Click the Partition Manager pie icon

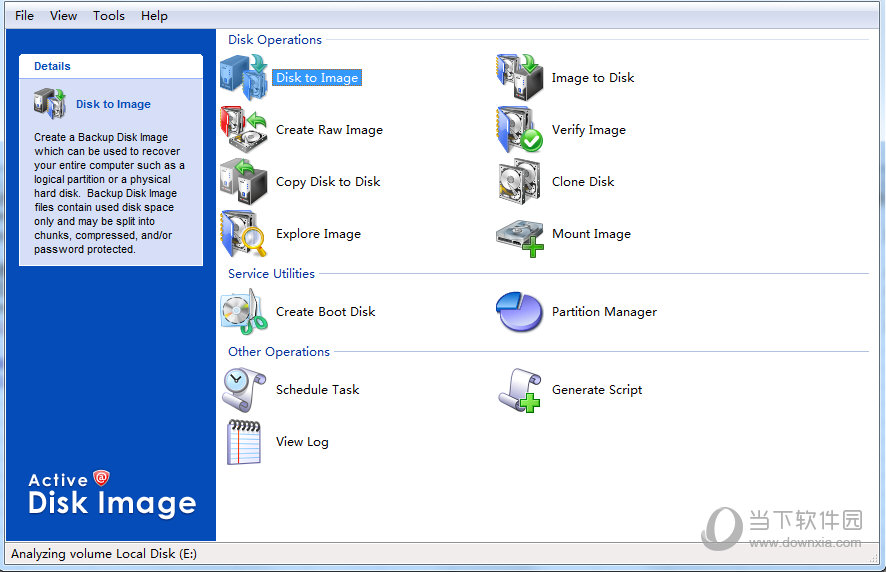[519, 311]
